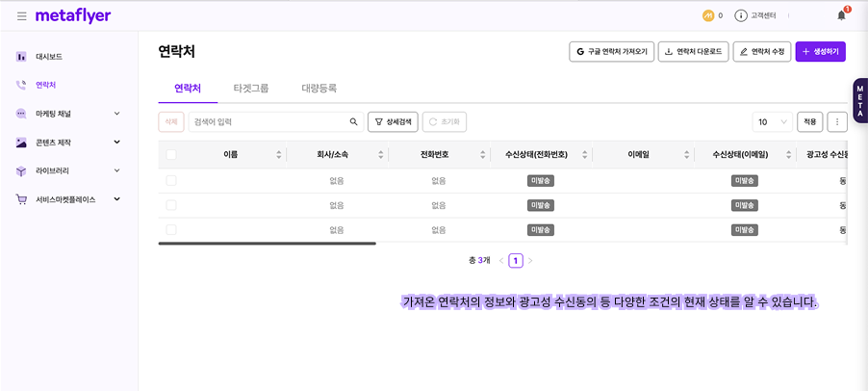The height and width of the screenshot is (391, 868).
Task: Switch to the 대량등록 tab
Action: (319, 88)
